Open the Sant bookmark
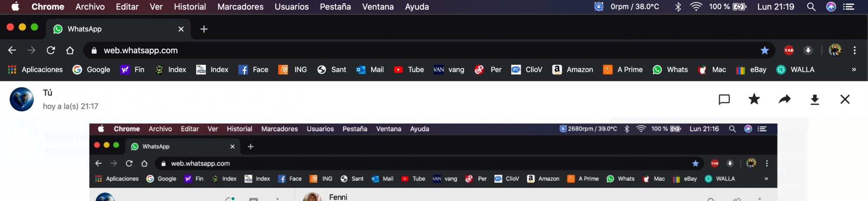 click(x=332, y=70)
